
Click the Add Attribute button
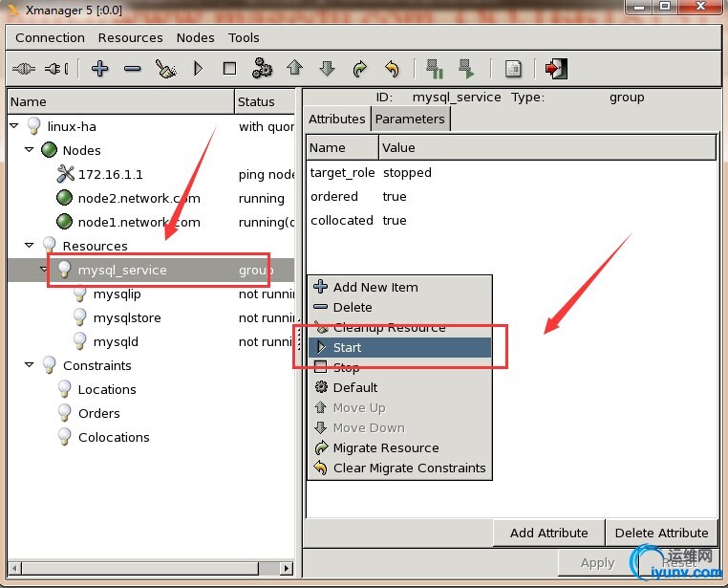549,533
